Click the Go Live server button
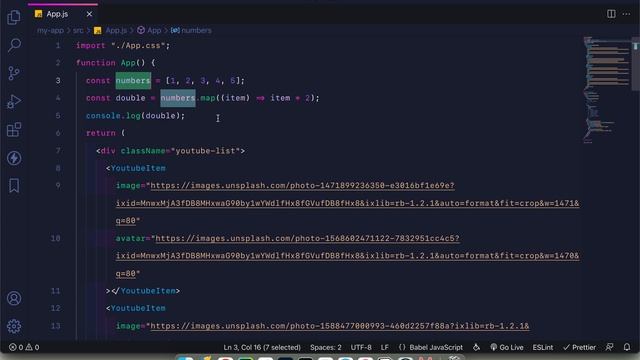 (507, 347)
